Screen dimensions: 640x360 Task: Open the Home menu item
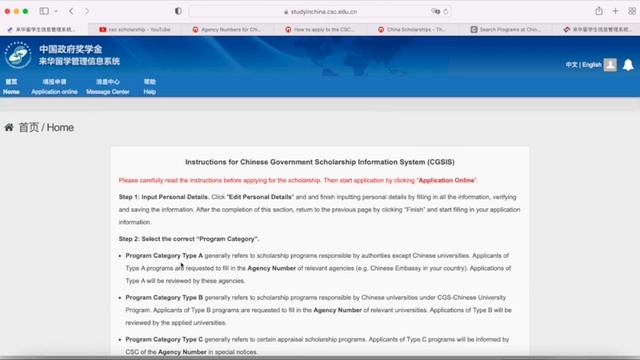pyautogui.click(x=11, y=87)
